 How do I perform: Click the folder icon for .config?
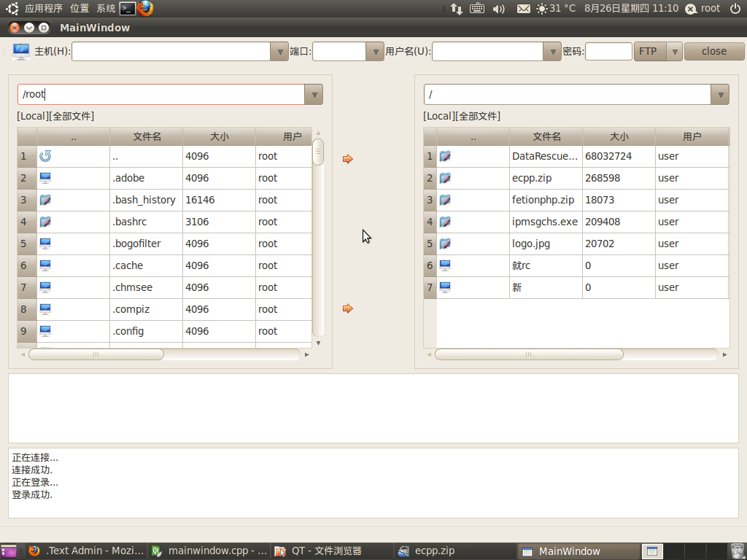point(45,332)
